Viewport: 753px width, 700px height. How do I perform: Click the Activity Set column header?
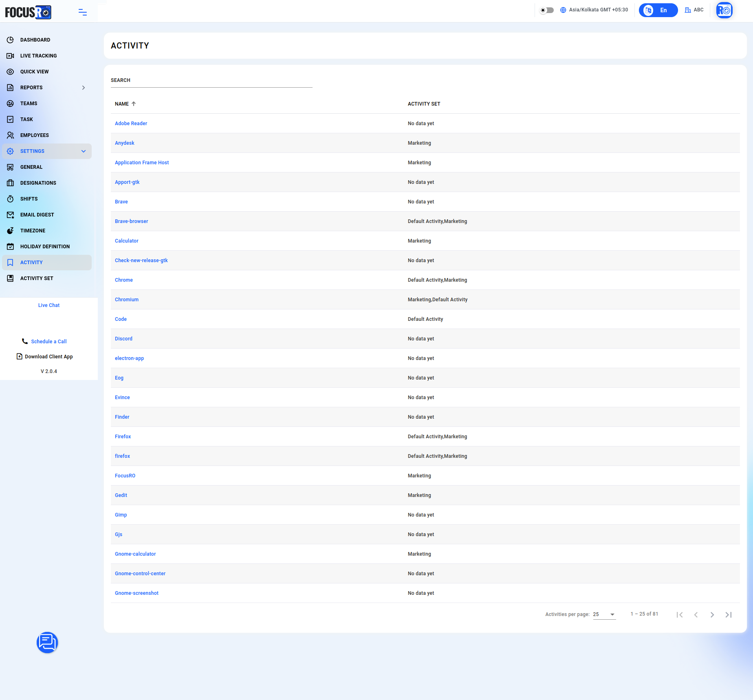pyautogui.click(x=424, y=104)
